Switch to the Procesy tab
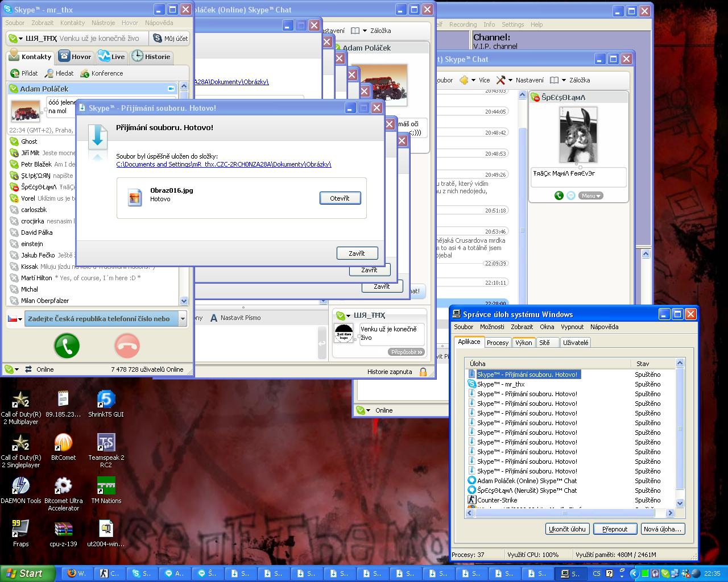 [x=498, y=343]
